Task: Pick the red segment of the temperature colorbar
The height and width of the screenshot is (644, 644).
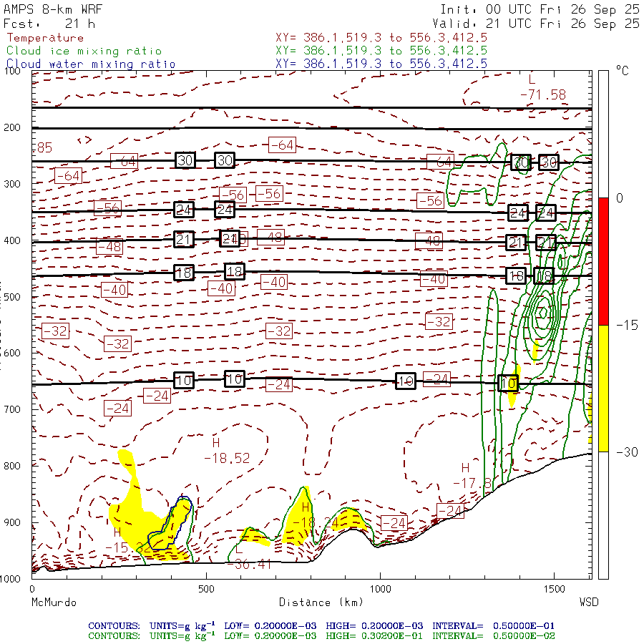Action: pyautogui.click(x=603, y=261)
